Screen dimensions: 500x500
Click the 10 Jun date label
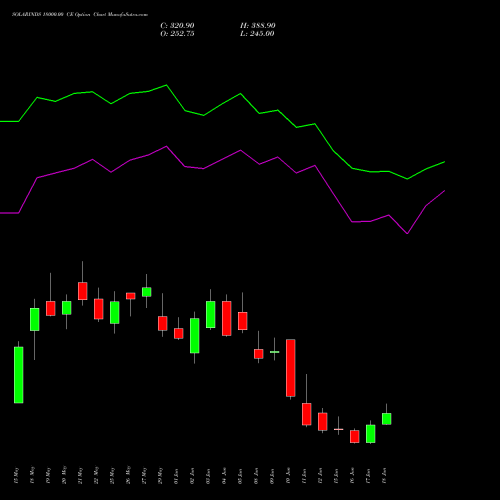click(289, 476)
